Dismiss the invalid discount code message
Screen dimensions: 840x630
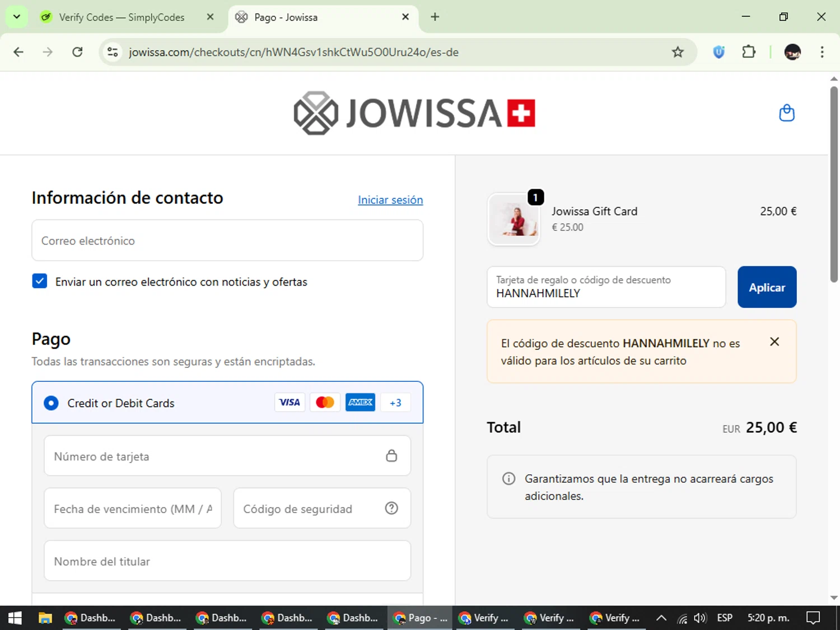[x=774, y=342]
